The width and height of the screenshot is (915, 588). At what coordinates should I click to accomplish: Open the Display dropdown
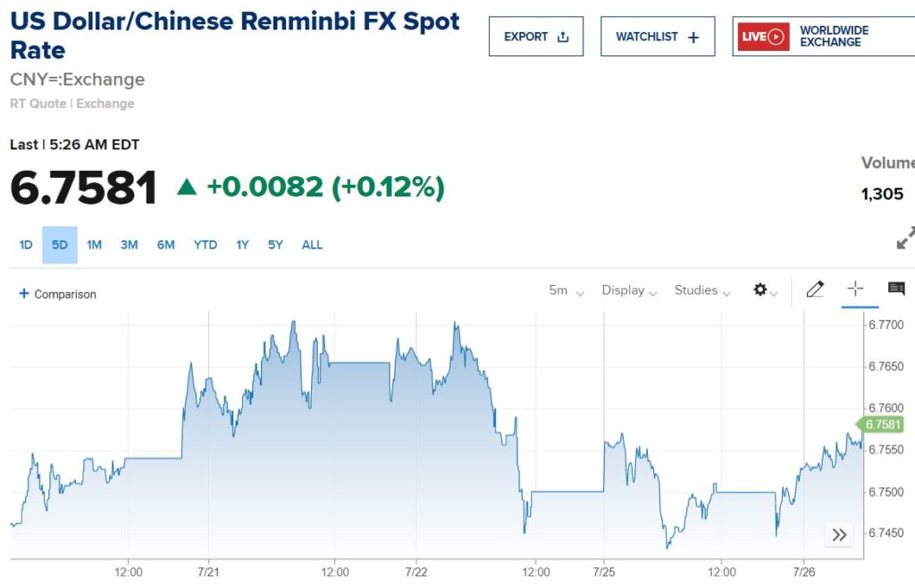tap(629, 290)
